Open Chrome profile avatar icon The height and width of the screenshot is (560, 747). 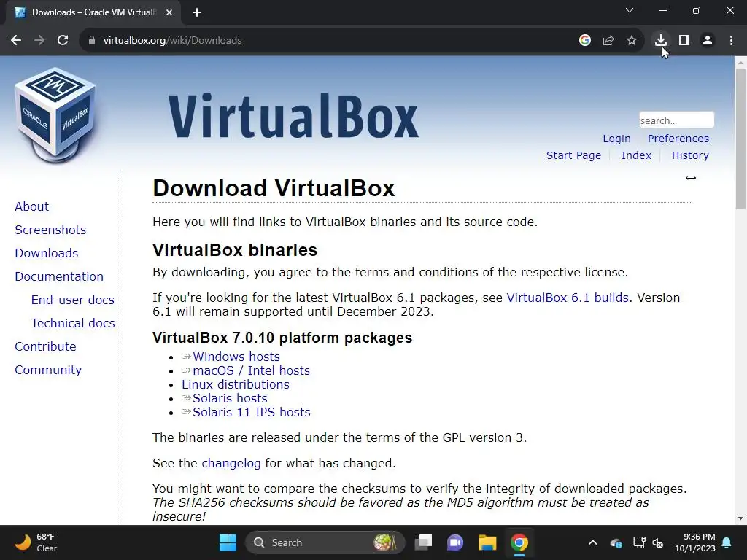click(708, 41)
